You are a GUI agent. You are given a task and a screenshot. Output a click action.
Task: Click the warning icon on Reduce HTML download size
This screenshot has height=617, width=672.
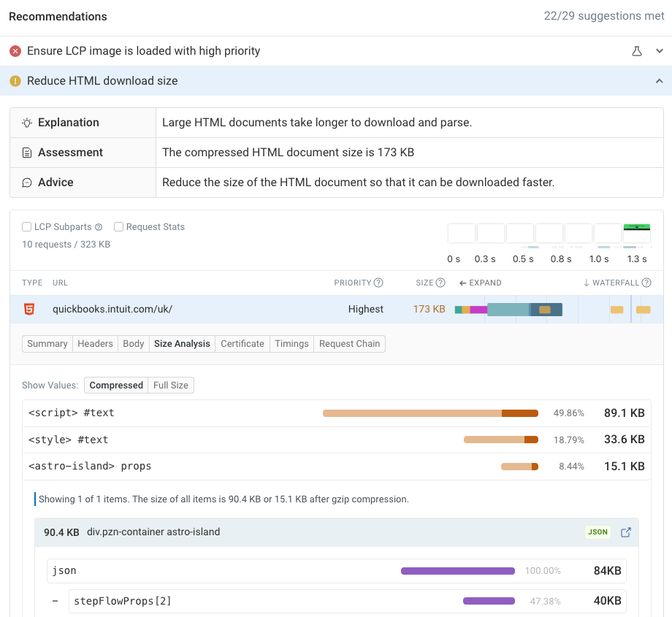click(15, 81)
